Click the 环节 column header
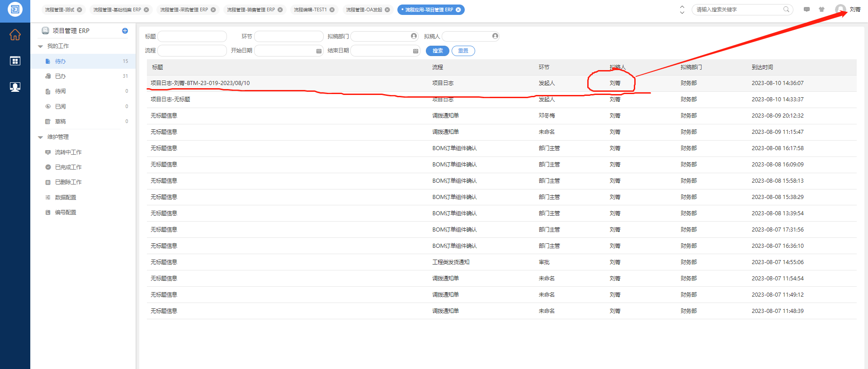This screenshot has width=868, height=369. tap(544, 67)
